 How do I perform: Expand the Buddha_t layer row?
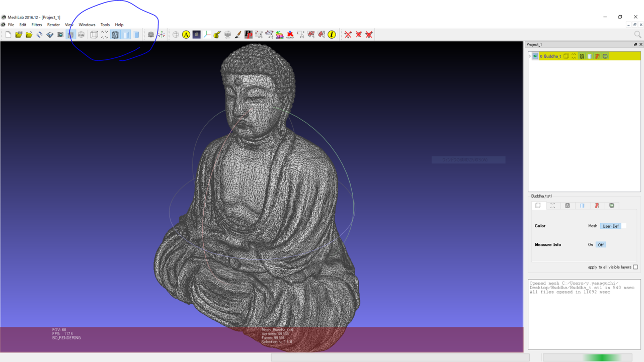pos(530,56)
